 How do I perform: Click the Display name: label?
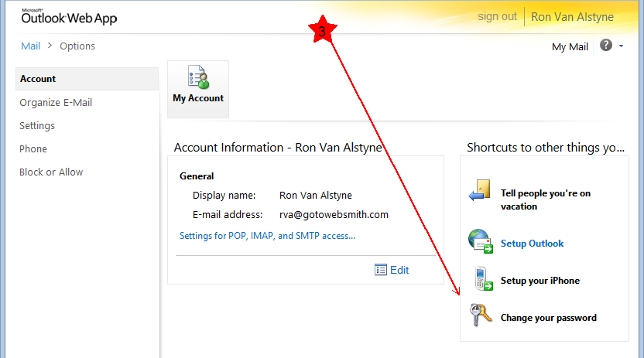(224, 195)
